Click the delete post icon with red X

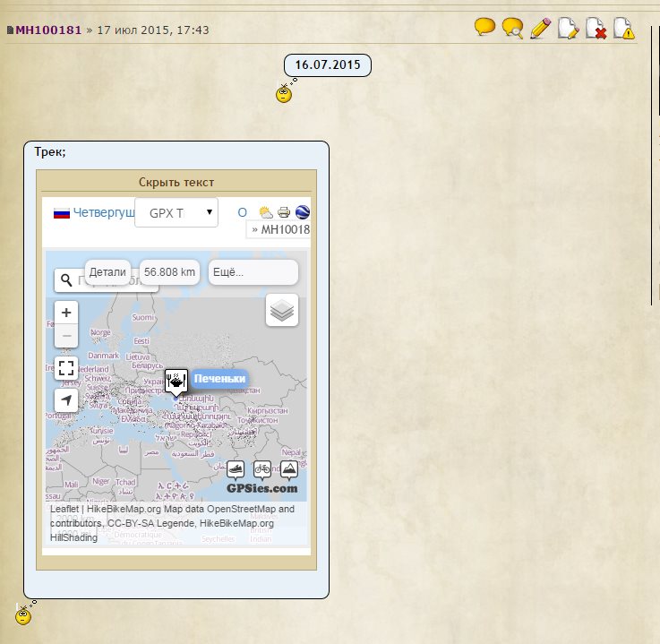tap(596, 29)
